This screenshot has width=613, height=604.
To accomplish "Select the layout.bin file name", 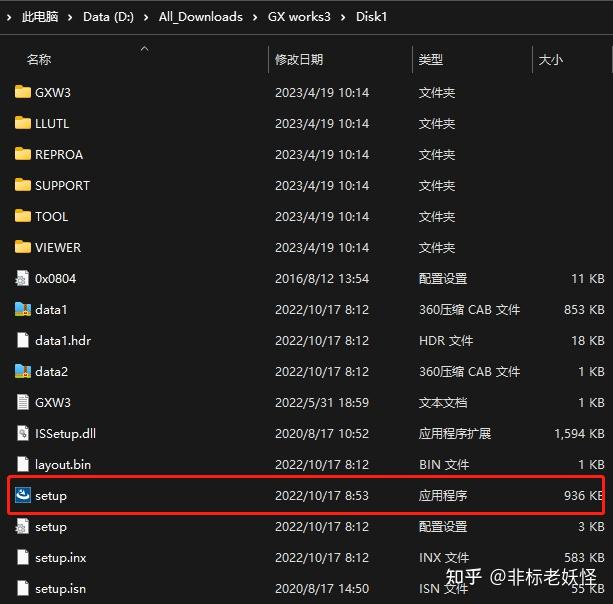I will click(x=63, y=464).
